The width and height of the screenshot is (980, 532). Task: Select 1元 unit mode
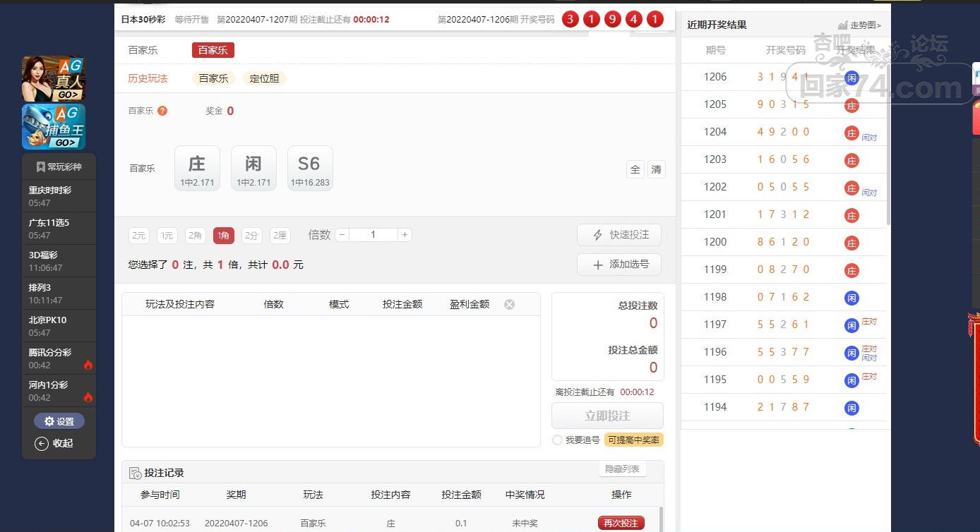pyautogui.click(x=167, y=236)
